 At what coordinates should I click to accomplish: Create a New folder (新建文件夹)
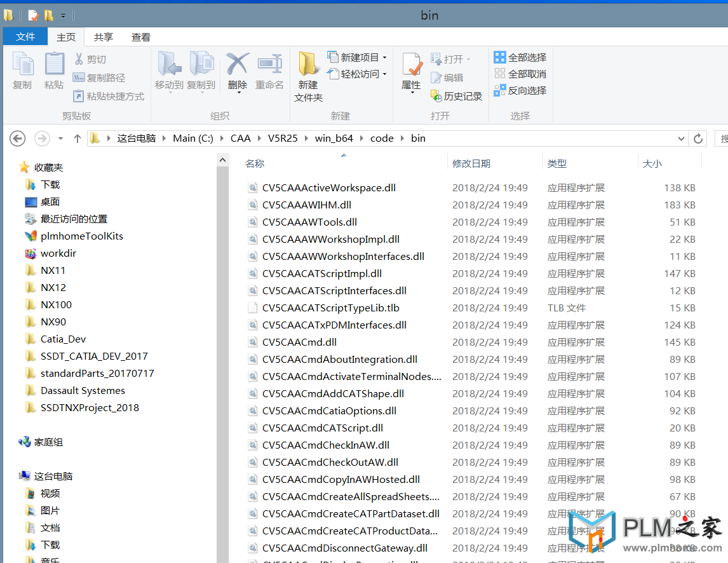308,77
